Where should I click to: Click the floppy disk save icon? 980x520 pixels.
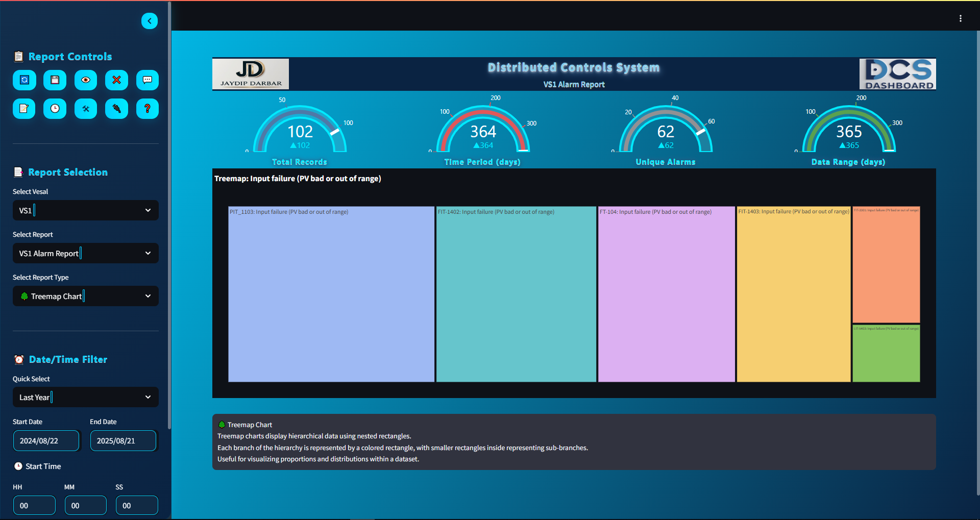tap(55, 80)
